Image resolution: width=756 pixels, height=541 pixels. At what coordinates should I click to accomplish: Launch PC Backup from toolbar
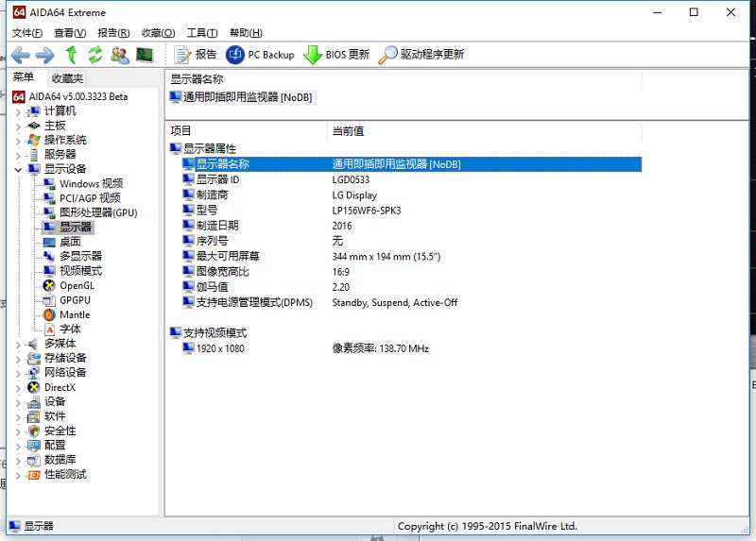pyautogui.click(x=260, y=55)
